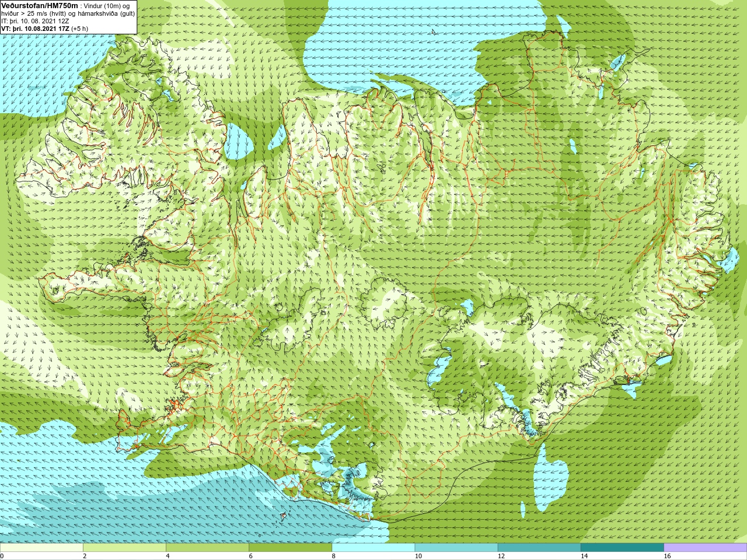Click the lavender above-16 m/s legend swatch
The image size is (747, 560).
click(705, 548)
